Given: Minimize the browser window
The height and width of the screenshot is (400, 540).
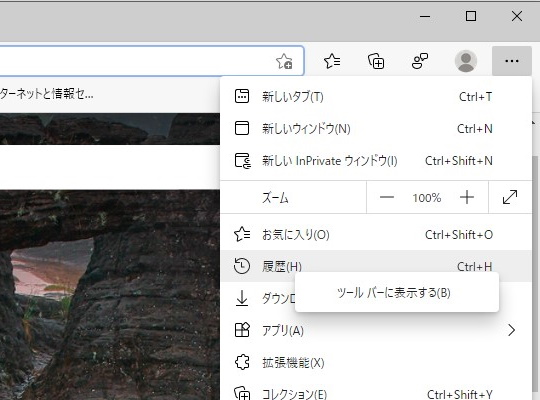Looking at the screenshot, I should coord(425,16).
